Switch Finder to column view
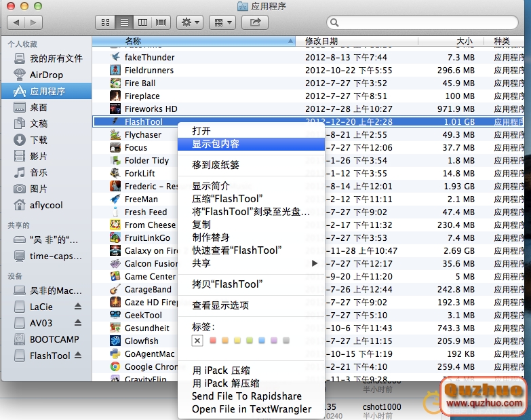 [142, 22]
